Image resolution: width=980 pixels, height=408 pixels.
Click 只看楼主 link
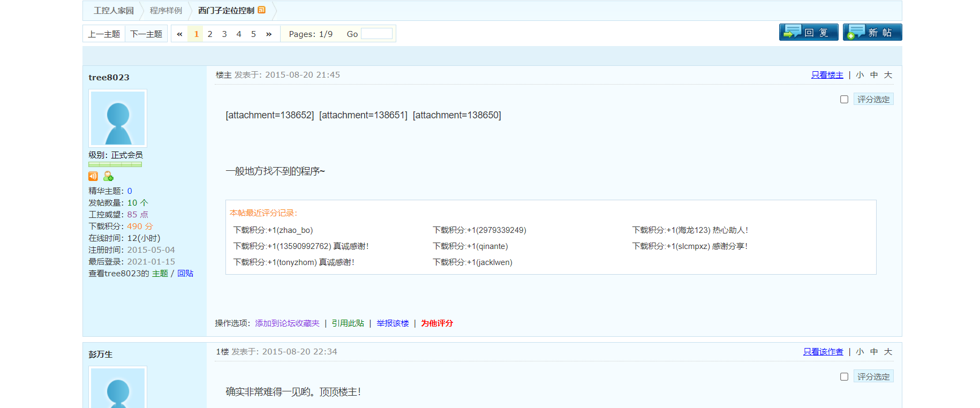[827, 75]
